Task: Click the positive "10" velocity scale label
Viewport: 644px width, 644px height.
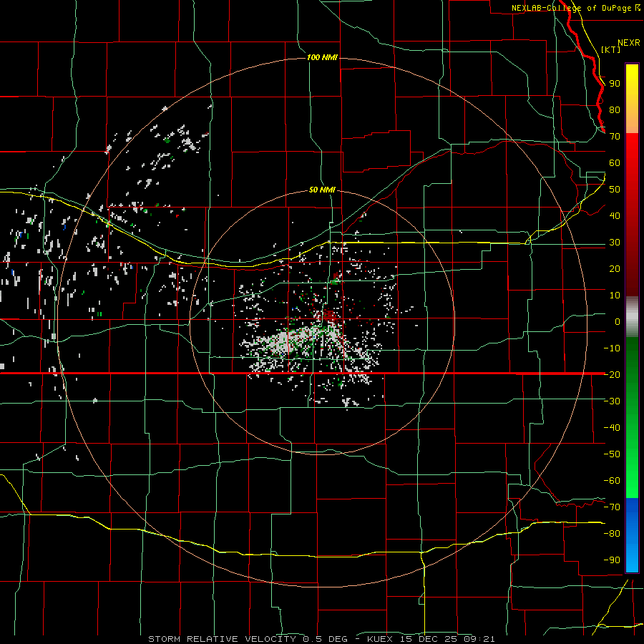Action: tap(615, 296)
